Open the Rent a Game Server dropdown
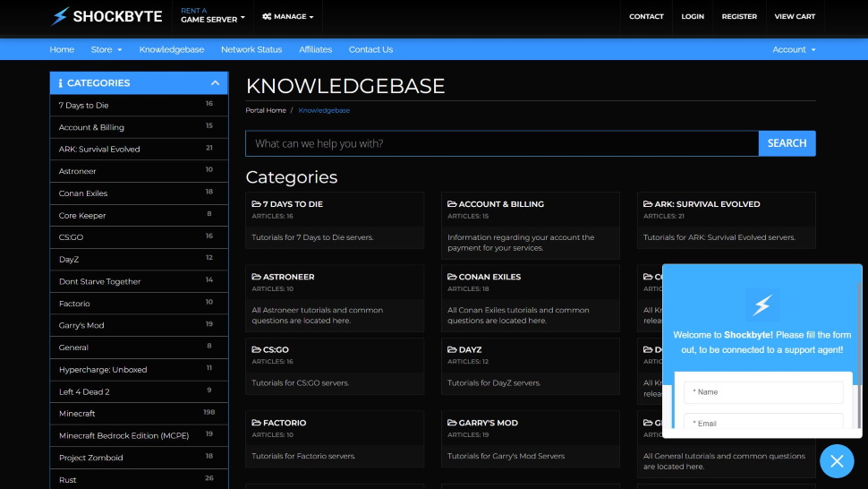 (x=213, y=15)
